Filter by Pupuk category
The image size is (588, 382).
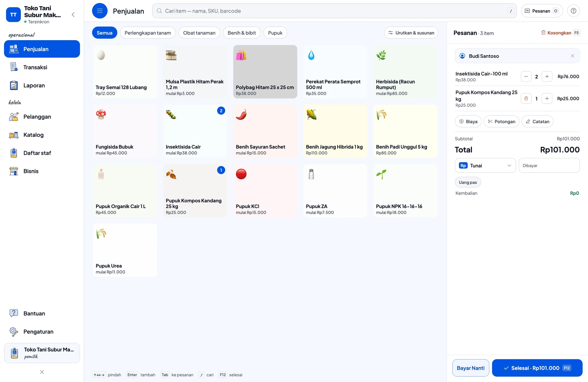coord(275,33)
